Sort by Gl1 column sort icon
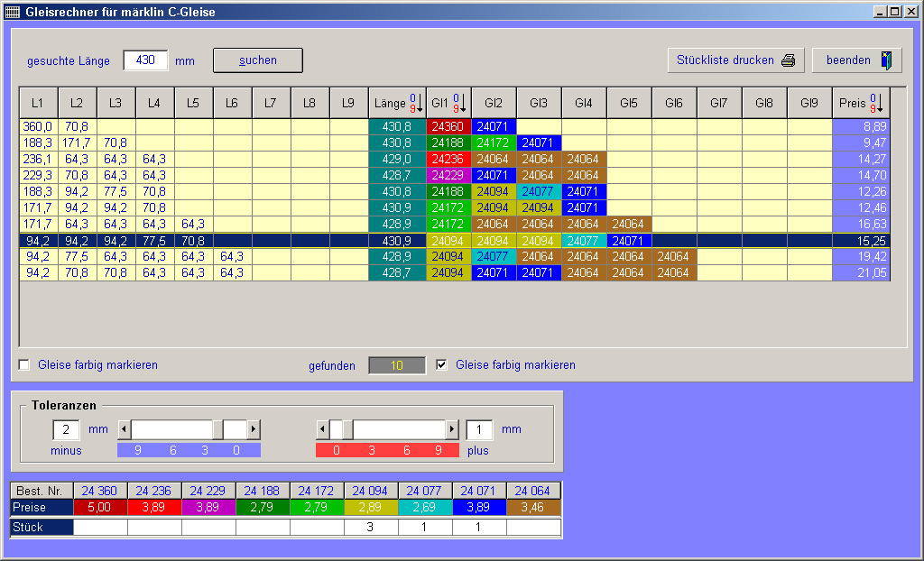Viewport: 924px width, 561px height. [x=458, y=103]
